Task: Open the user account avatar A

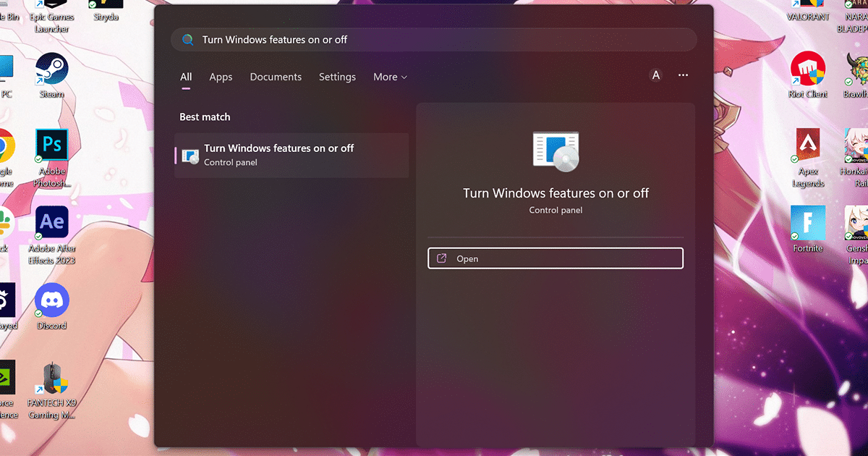Action: [656, 75]
